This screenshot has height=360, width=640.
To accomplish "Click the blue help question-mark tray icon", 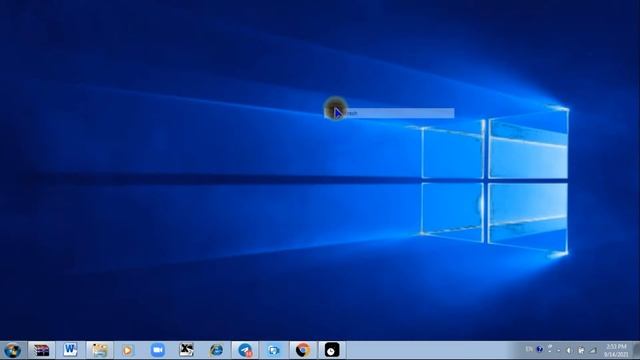I will pyautogui.click(x=540, y=349).
